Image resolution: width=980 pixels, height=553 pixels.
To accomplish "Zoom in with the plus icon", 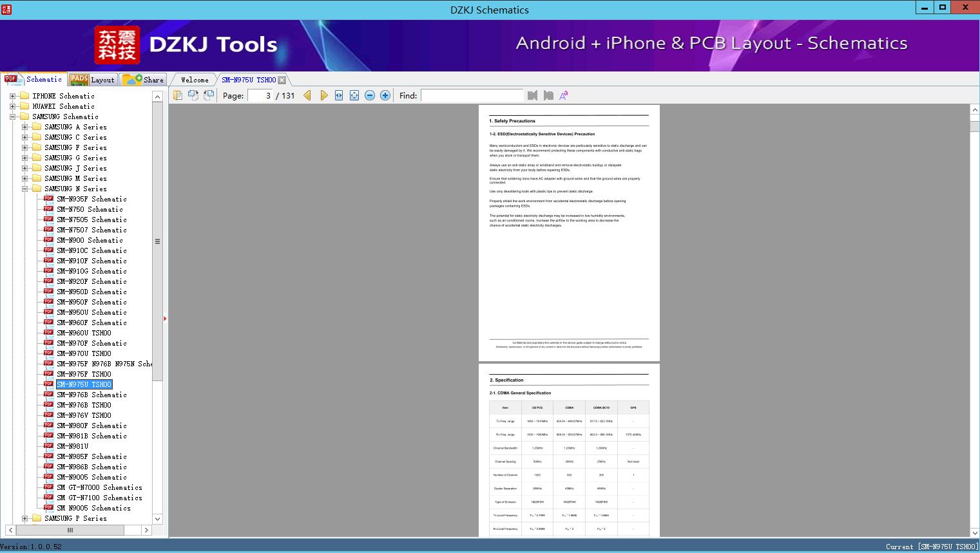I will pos(385,95).
